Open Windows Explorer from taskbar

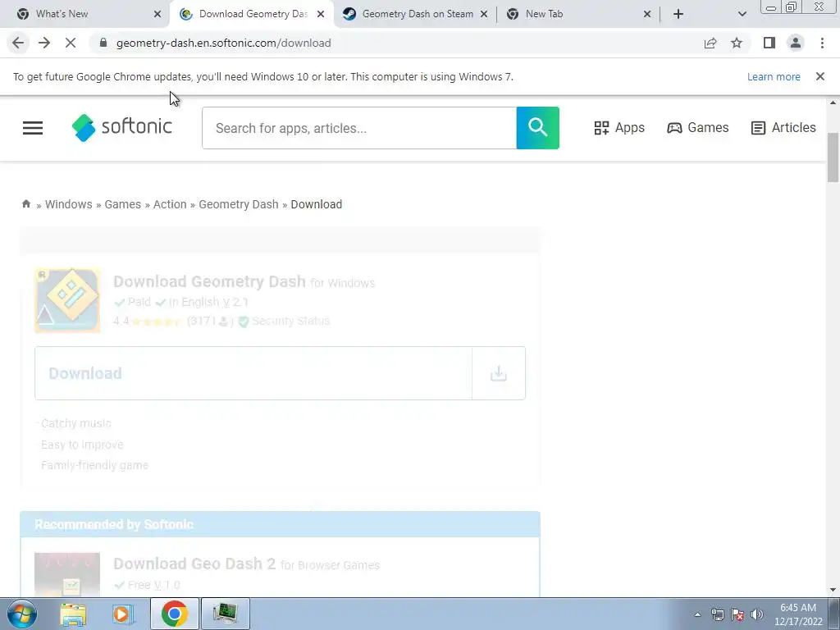tap(73, 614)
